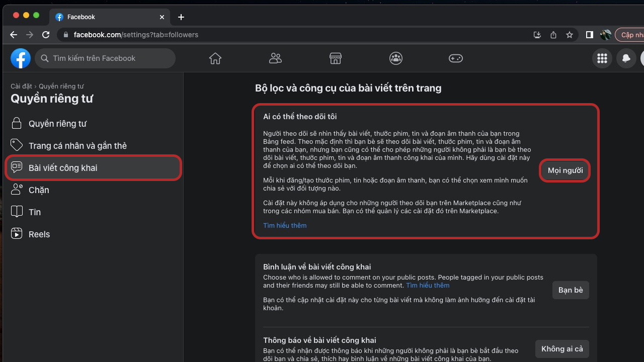Select 'Trang cá nhân và gắn thẻ'
This screenshot has width=644, height=362.
coord(93,146)
